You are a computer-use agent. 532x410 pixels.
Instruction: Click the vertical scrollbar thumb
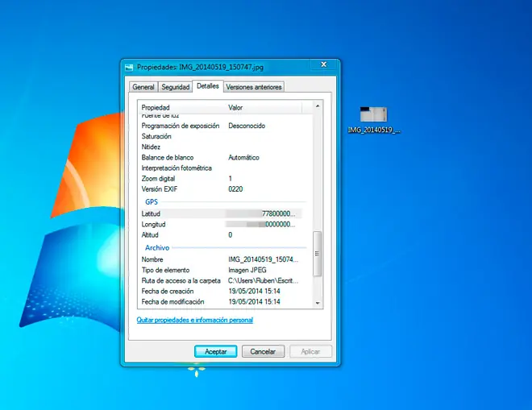click(318, 254)
